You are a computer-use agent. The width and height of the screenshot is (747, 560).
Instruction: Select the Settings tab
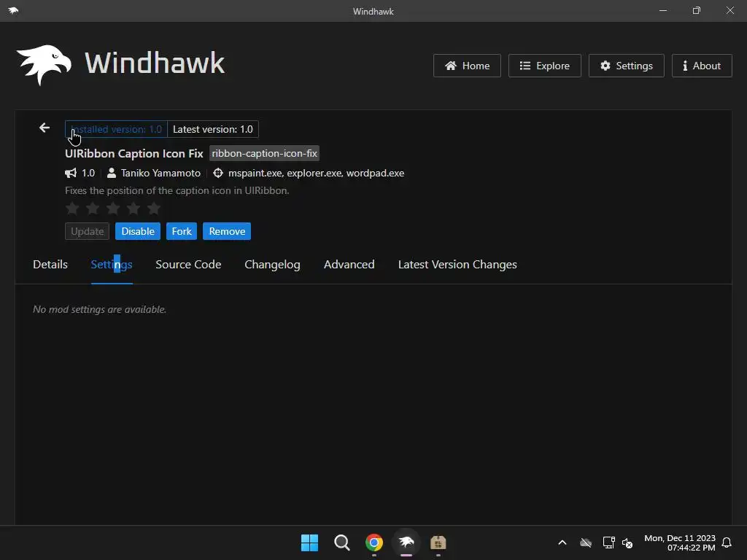click(x=112, y=264)
